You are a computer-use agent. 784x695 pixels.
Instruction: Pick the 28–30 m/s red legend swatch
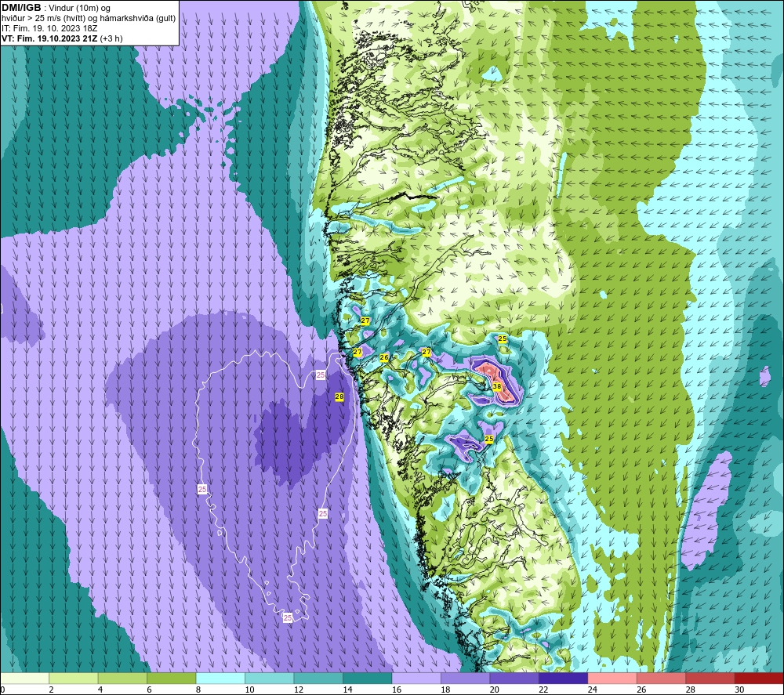[710, 679]
